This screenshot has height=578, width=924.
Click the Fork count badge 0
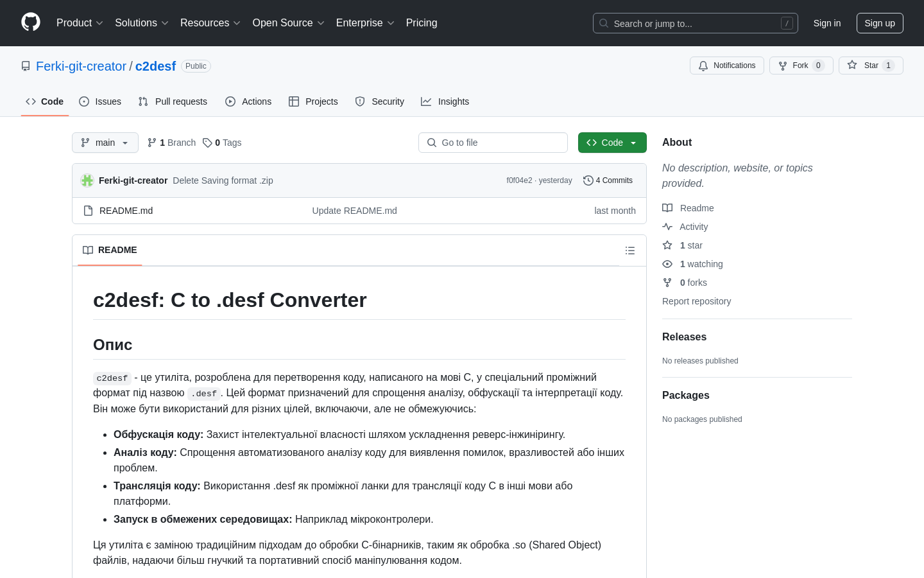pyautogui.click(x=818, y=66)
